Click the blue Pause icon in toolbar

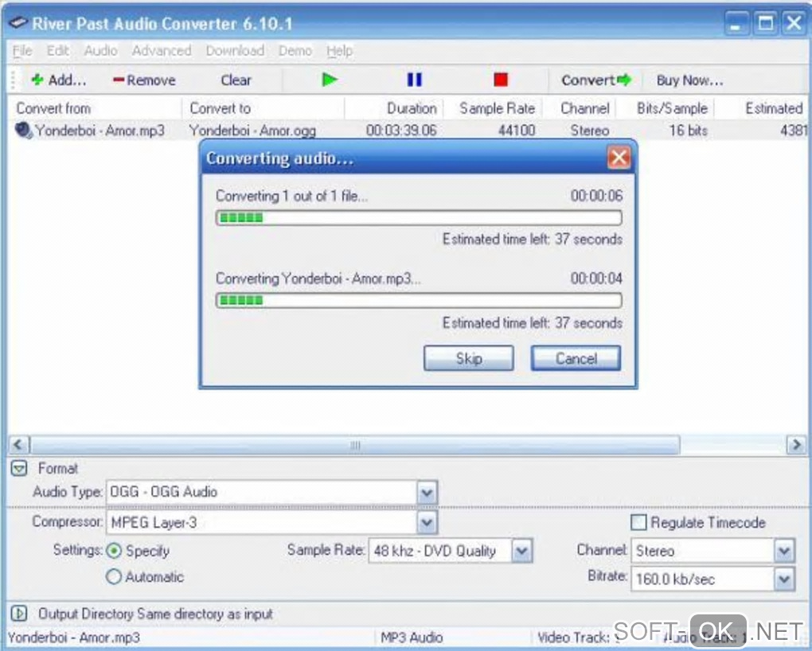point(414,80)
